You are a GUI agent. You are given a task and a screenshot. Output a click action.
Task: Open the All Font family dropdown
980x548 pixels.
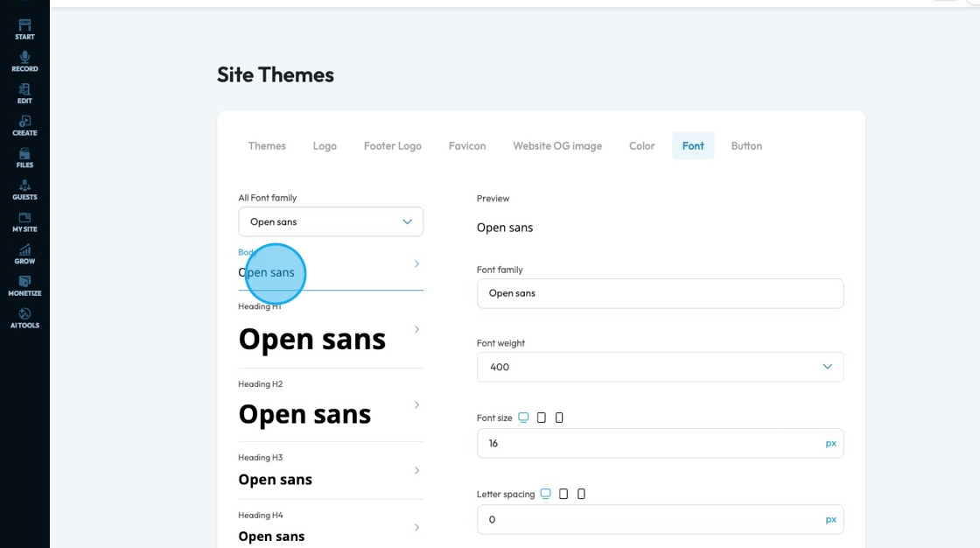[x=331, y=221]
